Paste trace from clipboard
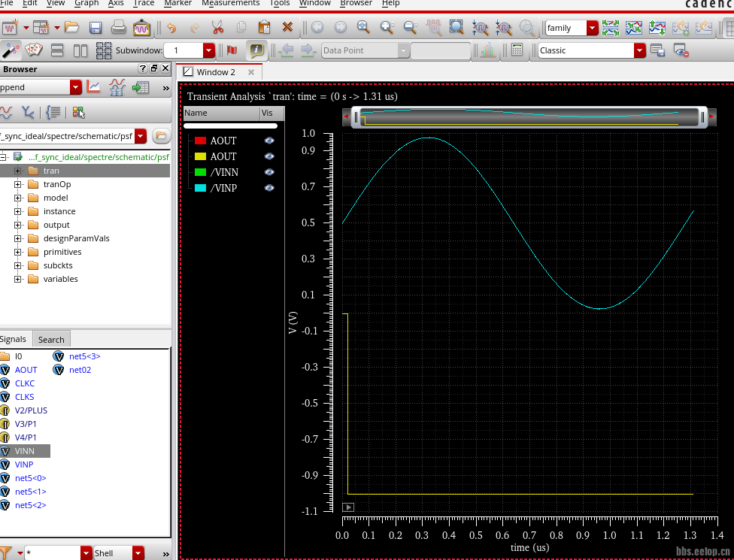Image resolution: width=734 pixels, height=560 pixels. point(265,27)
